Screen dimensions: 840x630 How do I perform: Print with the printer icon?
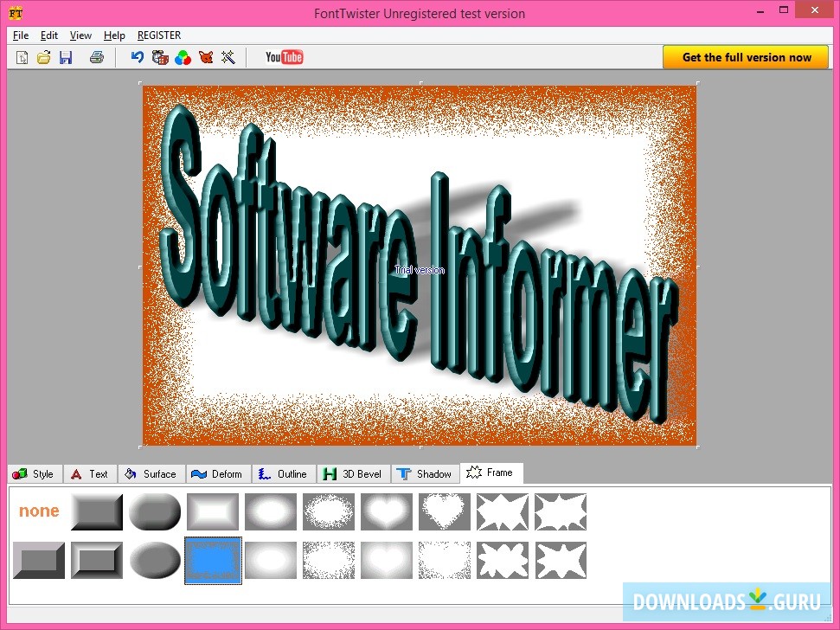click(97, 57)
